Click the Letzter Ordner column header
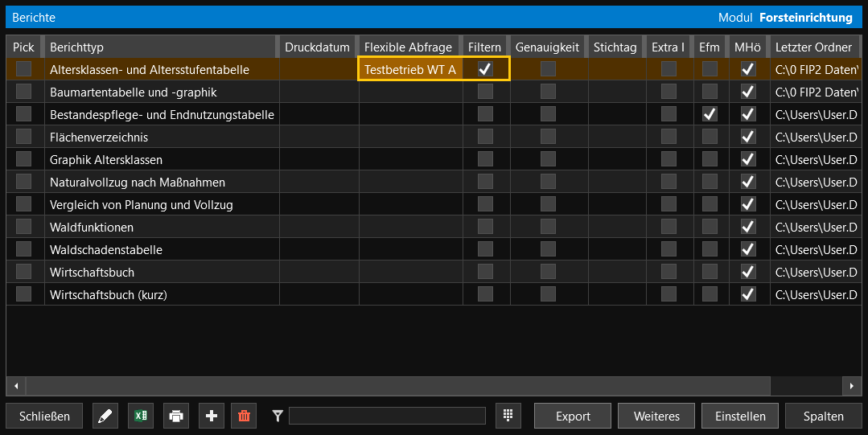The image size is (868, 435). click(813, 47)
